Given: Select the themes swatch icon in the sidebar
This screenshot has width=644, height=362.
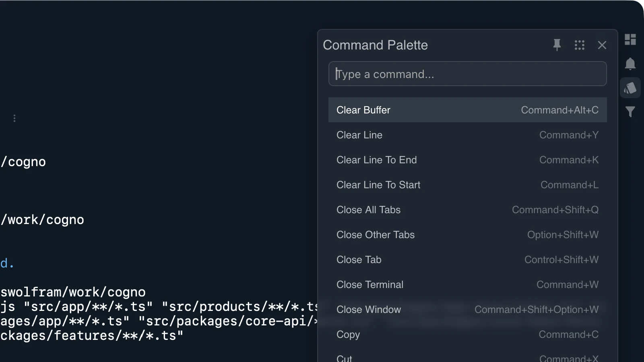Looking at the screenshot, I should [x=630, y=88].
